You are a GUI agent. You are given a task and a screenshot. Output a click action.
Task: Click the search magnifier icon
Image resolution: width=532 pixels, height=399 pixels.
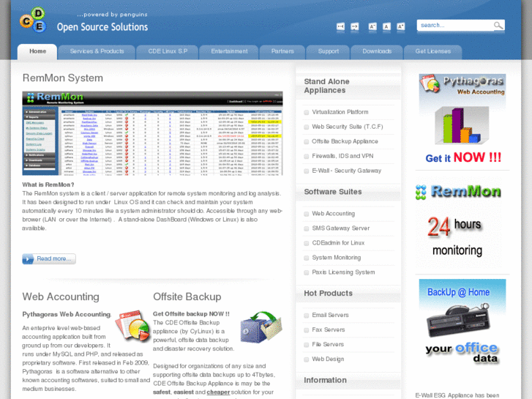[498, 25]
